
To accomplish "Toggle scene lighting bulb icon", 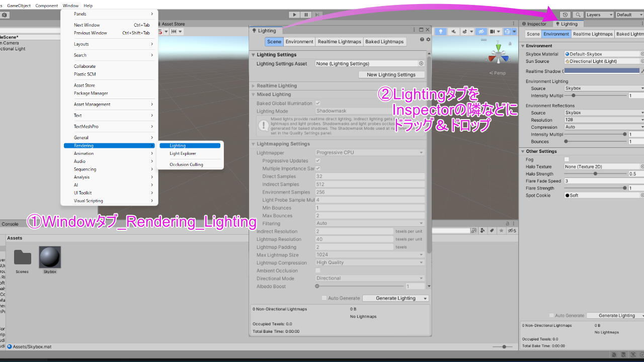I will (x=441, y=32).
